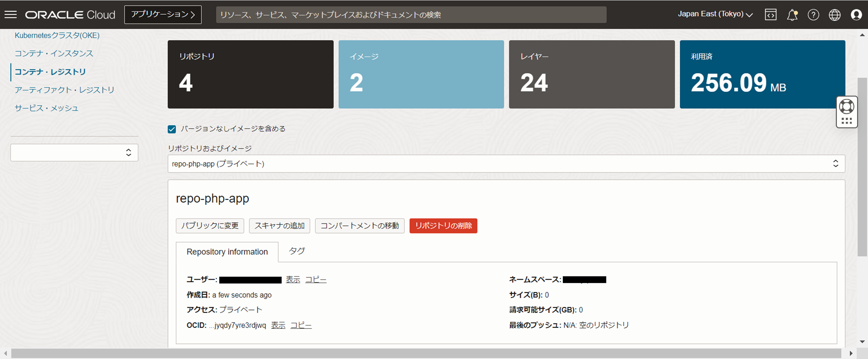Show the full OCID via 表示 link

[x=278, y=325]
